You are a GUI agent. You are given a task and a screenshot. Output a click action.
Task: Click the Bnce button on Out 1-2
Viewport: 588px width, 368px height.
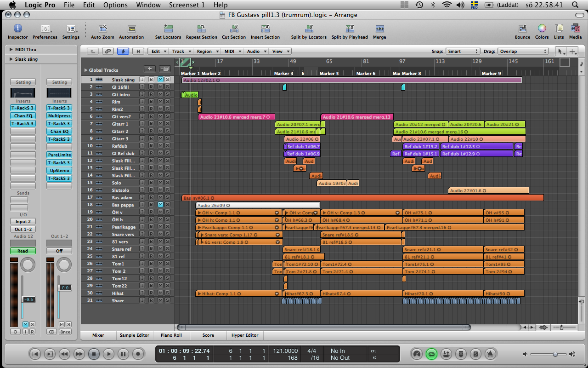[x=65, y=332]
